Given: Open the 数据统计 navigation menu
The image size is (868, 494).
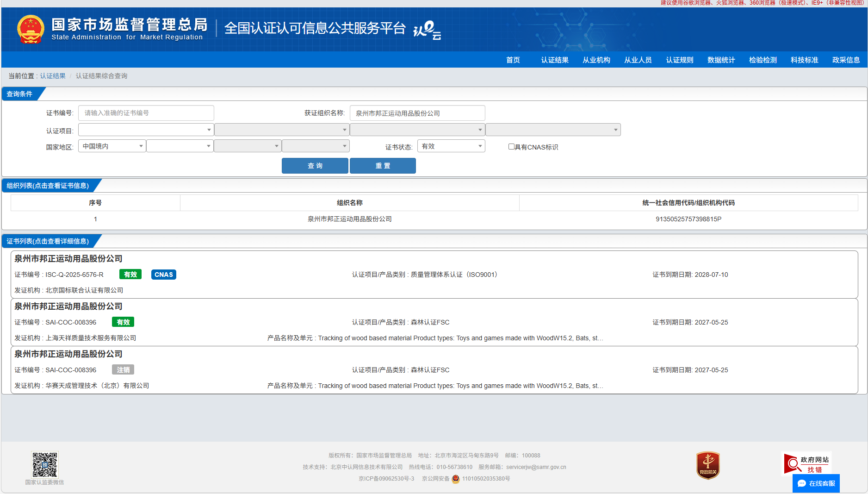Looking at the screenshot, I should [x=721, y=60].
